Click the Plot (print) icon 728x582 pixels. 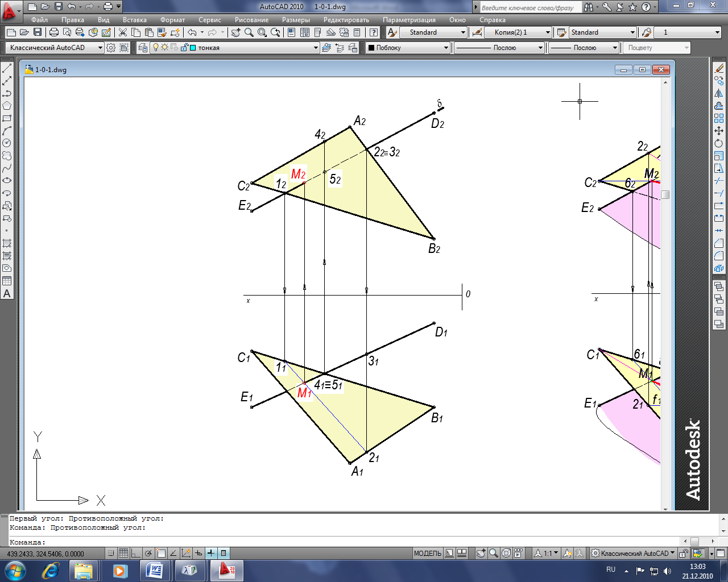[x=54, y=32]
